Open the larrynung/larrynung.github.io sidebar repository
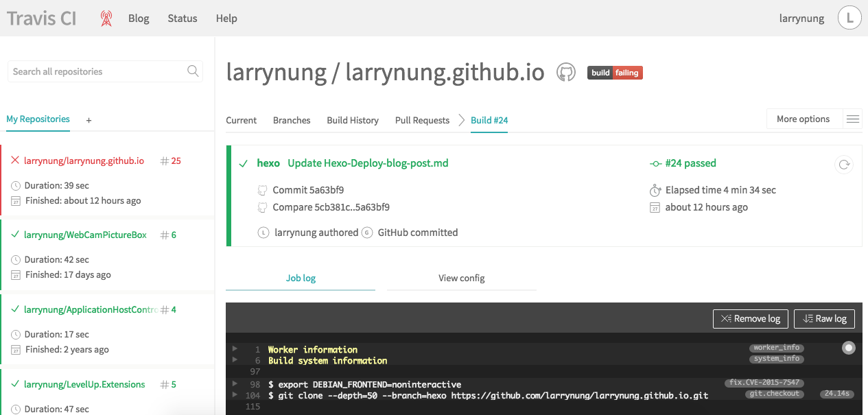 click(84, 161)
